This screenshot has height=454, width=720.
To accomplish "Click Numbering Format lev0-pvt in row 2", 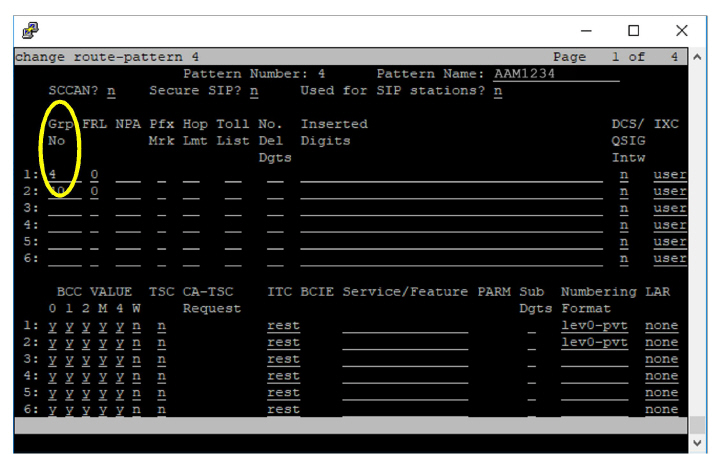I will [594, 343].
